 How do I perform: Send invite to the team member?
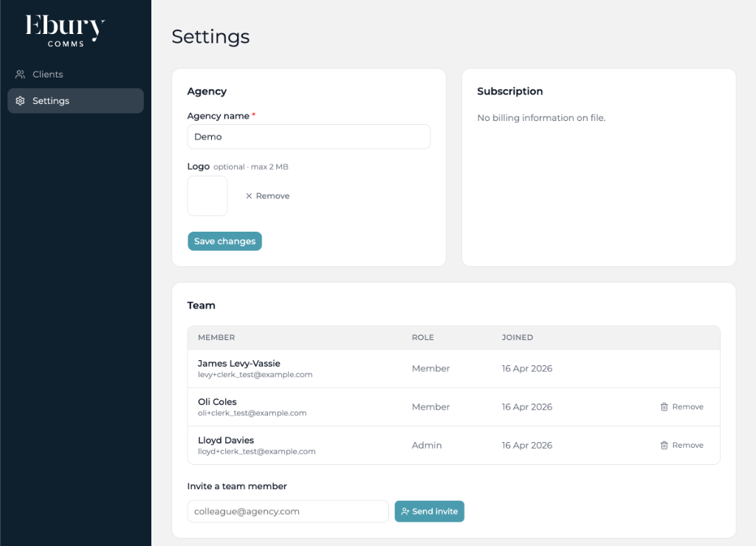(429, 511)
